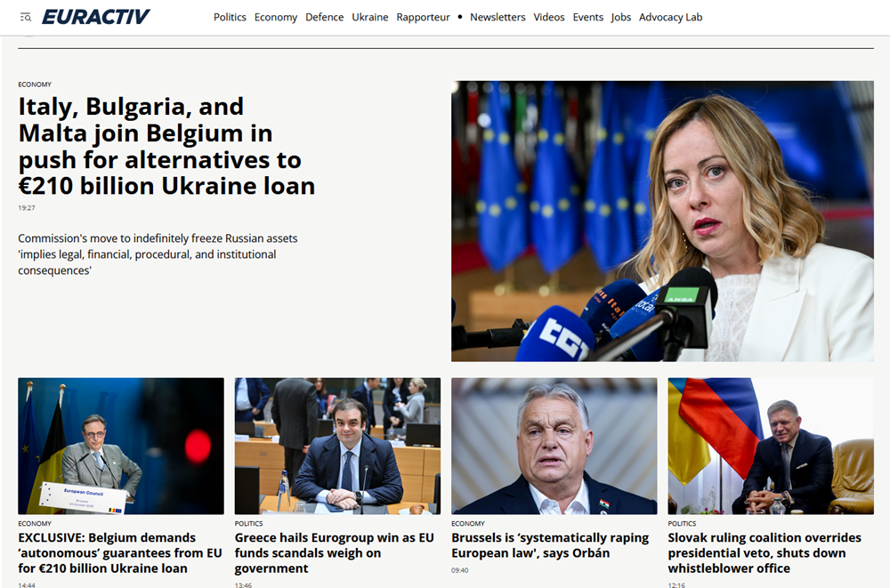Open the Defence menu item
The height and width of the screenshot is (588, 890).
click(325, 17)
